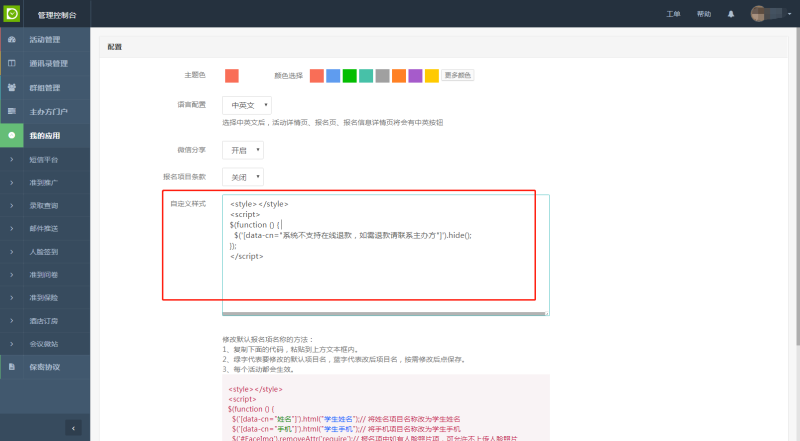Click the sample code line with 学生姓名

click(x=346, y=419)
